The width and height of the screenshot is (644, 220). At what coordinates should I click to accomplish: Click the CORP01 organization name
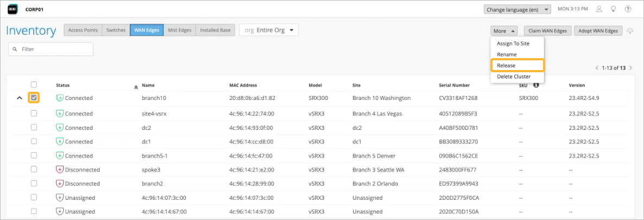click(35, 9)
